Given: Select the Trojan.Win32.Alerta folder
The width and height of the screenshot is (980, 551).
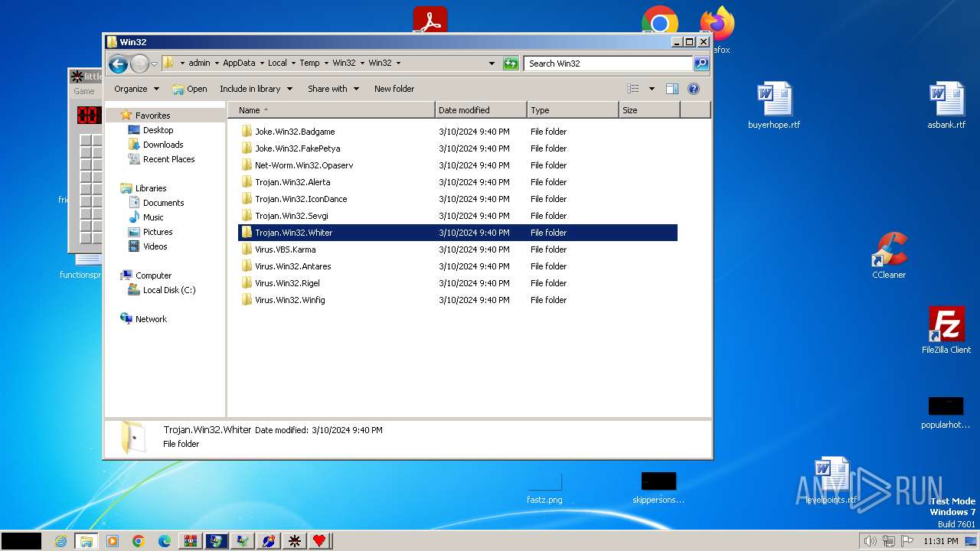Looking at the screenshot, I should pos(458,182).
